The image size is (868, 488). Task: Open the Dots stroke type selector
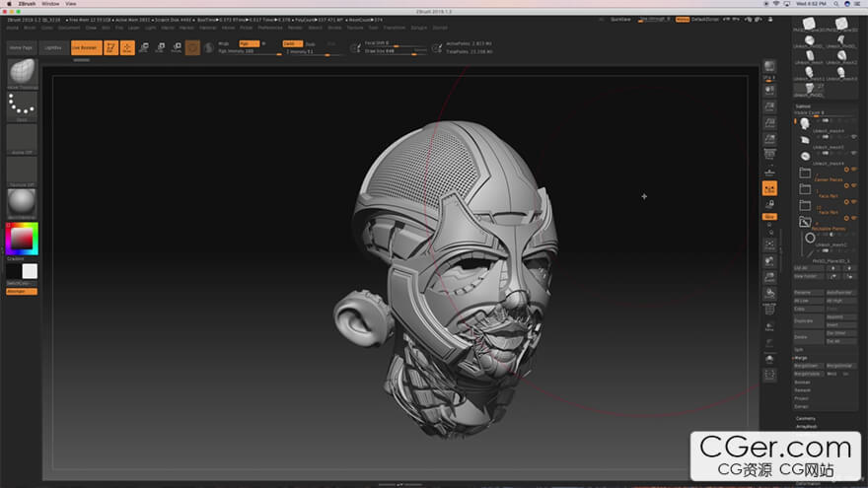click(x=22, y=106)
